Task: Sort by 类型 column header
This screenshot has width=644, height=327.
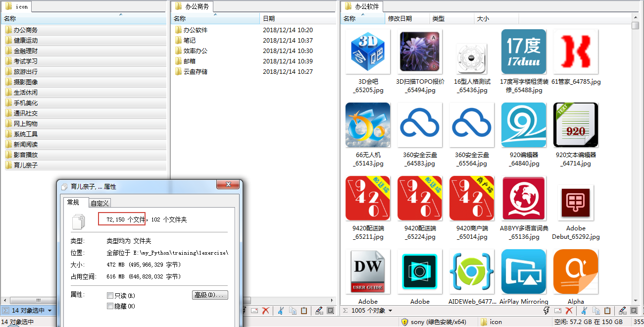Action: [451, 18]
